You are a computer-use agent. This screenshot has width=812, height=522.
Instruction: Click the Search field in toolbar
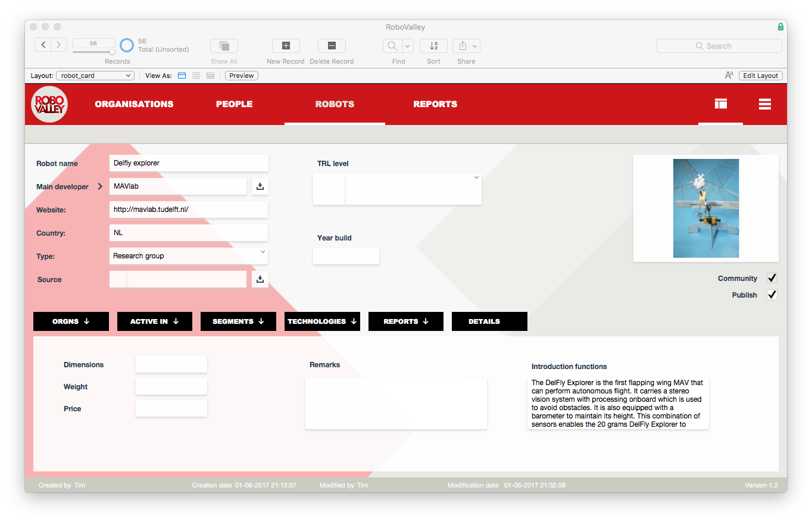point(719,46)
